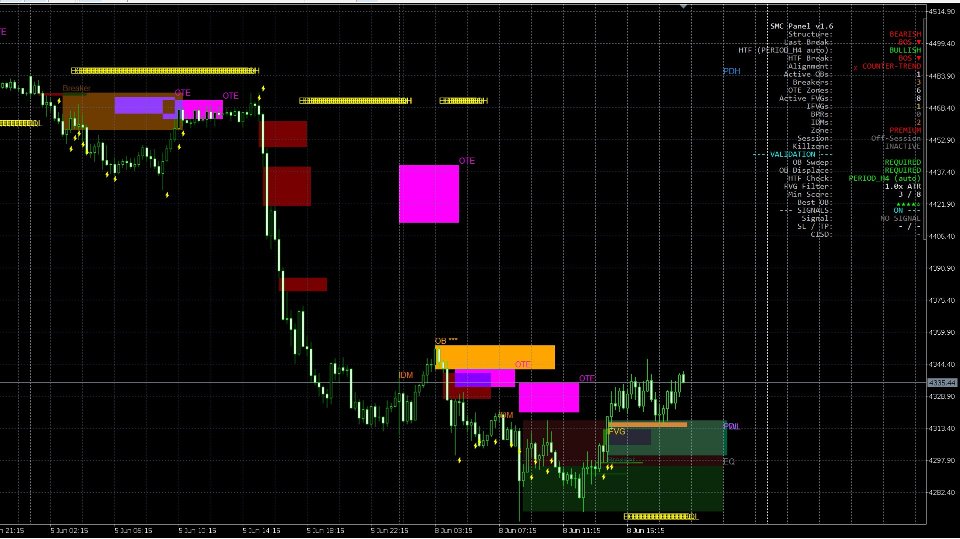The image size is (960, 539).
Task: Click the chart shift triangle marker at top
Action: 683,6
